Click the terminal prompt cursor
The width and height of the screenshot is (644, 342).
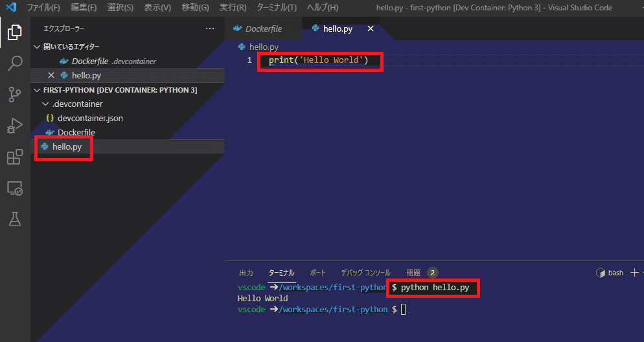click(404, 309)
